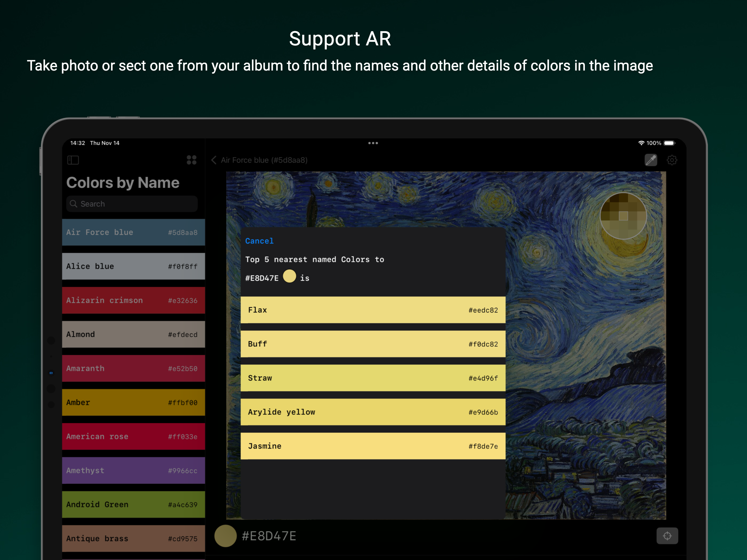
Task: Open Amaranth from the color list
Action: pyautogui.click(x=133, y=369)
